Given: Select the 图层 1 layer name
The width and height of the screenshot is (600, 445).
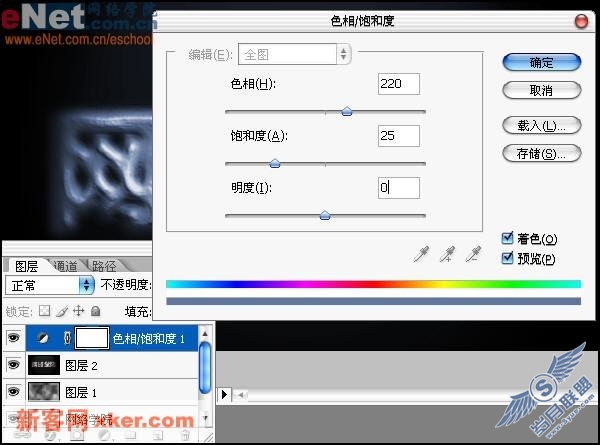Looking at the screenshot, I should pos(81,392).
